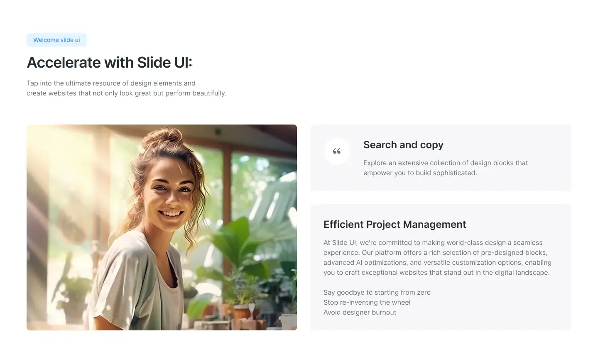Click the Welcome slide ui badge
598x364 pixels.
56,40
